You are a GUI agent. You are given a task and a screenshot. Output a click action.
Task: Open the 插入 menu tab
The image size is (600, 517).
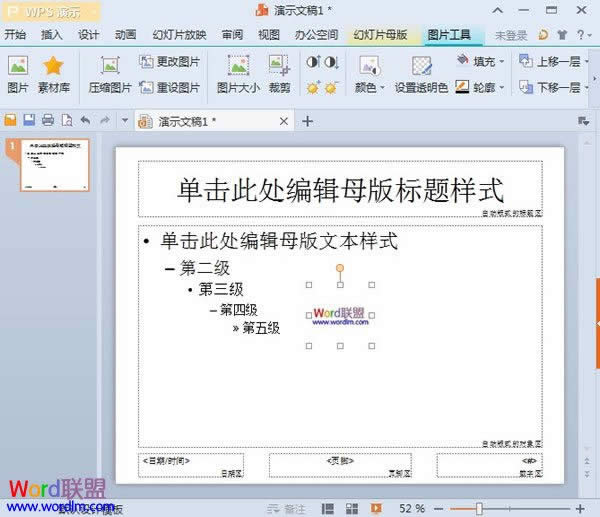tap(52, 34)
